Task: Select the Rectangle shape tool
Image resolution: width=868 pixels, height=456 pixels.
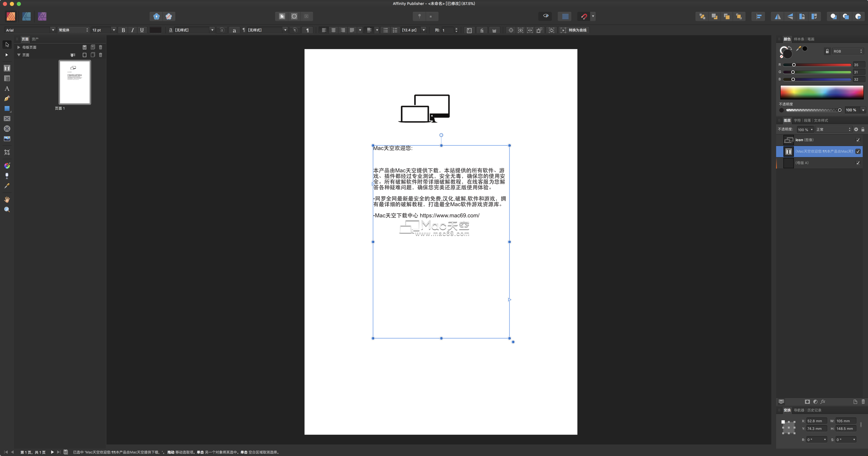Action: tap(7, 109)
